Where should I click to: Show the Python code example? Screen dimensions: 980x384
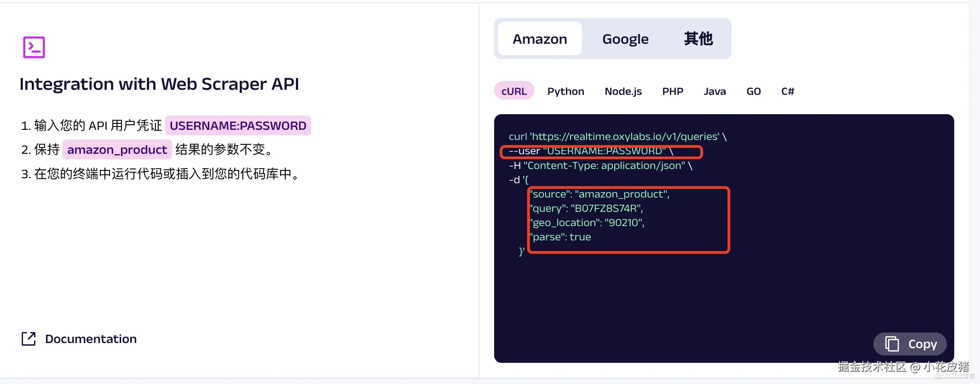[x=565, y=91]
